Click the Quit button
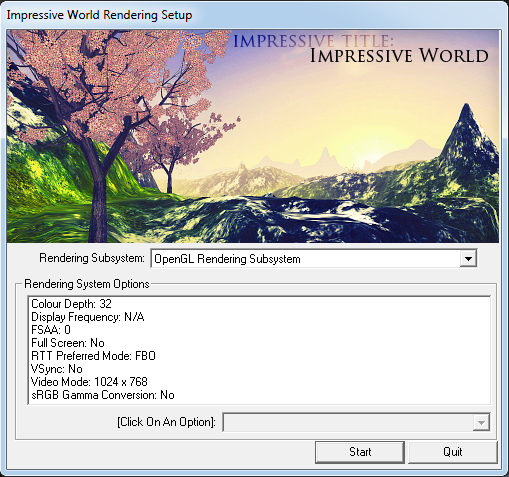This screenshot has height=477, width=509. click(453, 452)
